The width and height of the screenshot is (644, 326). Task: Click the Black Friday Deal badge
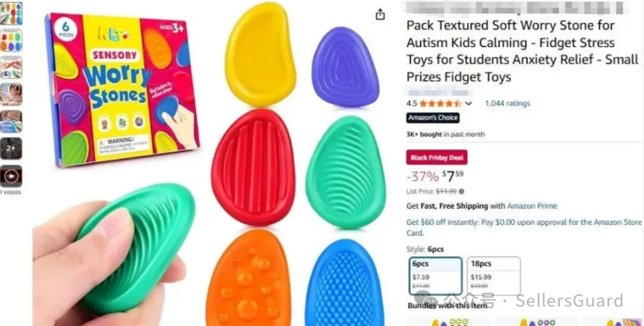436,158
